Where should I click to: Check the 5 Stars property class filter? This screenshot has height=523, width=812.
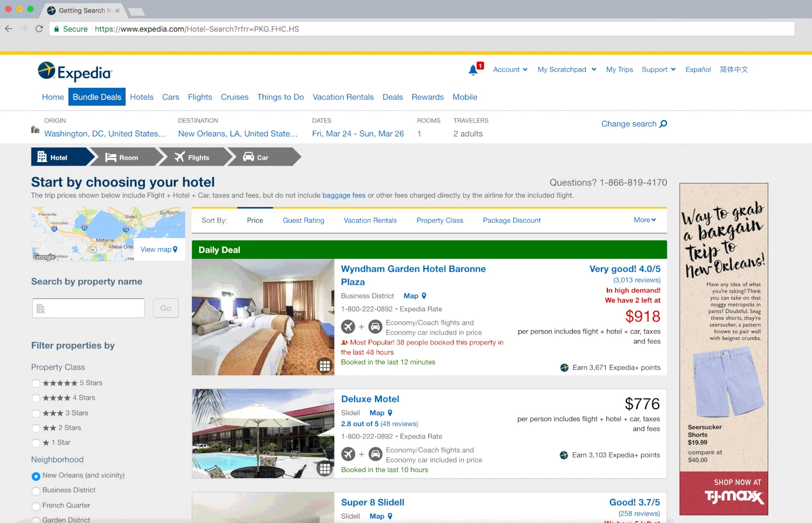coord(36,383)
